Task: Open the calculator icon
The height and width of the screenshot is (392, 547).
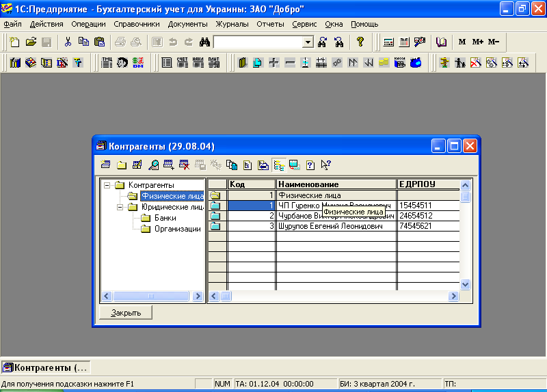Action: point(388,42)
